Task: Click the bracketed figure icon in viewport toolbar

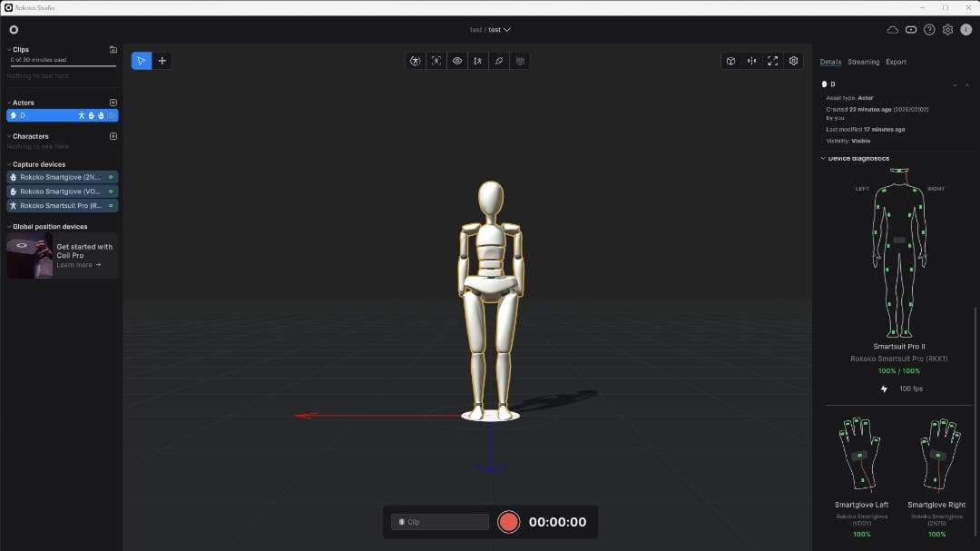Action: [x=478, y=61]
